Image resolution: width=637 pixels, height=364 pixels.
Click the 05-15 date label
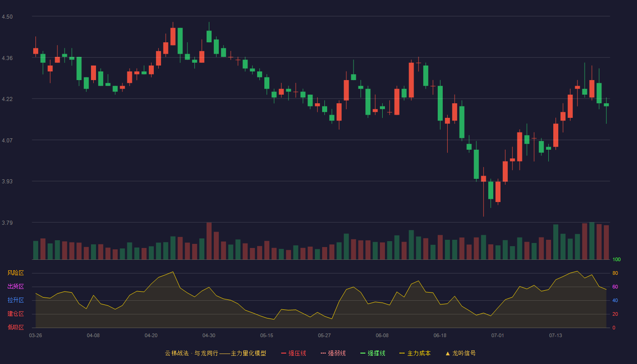point(267,335)
